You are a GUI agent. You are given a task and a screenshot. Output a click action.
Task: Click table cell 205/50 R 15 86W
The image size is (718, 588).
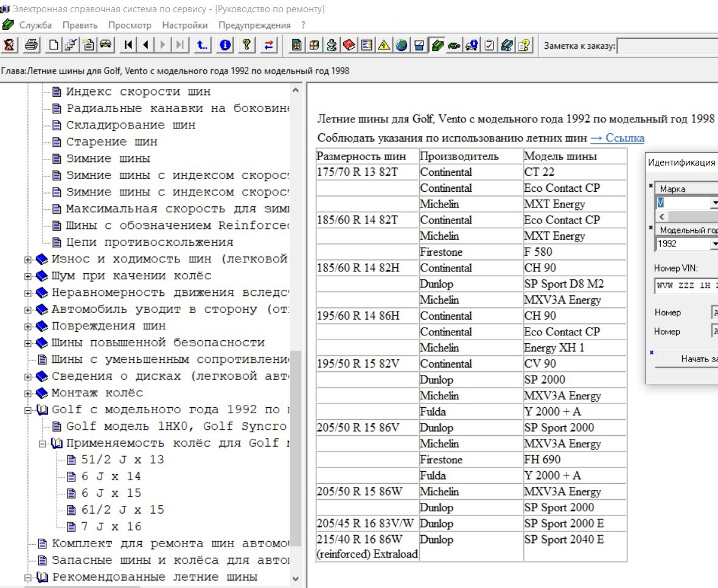368,491
